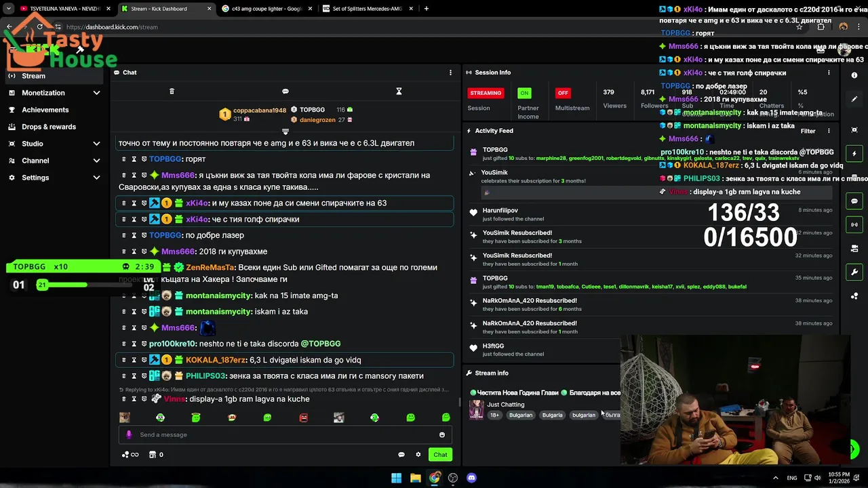Switch to the Set of Splitters Mercedes-AMG tab
This screenshot has width=868, height=488.
tap(367, 9)
